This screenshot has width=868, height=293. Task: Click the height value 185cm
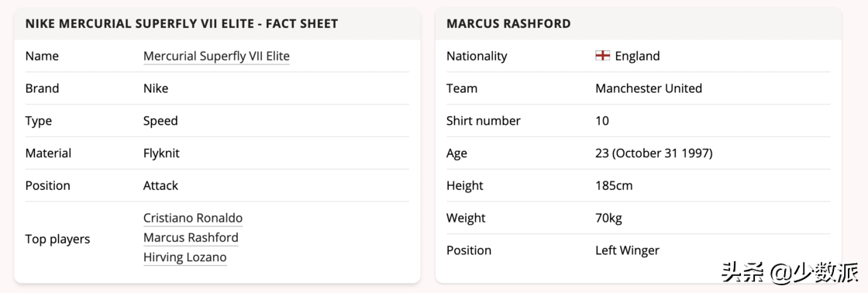tap(613, 185)
